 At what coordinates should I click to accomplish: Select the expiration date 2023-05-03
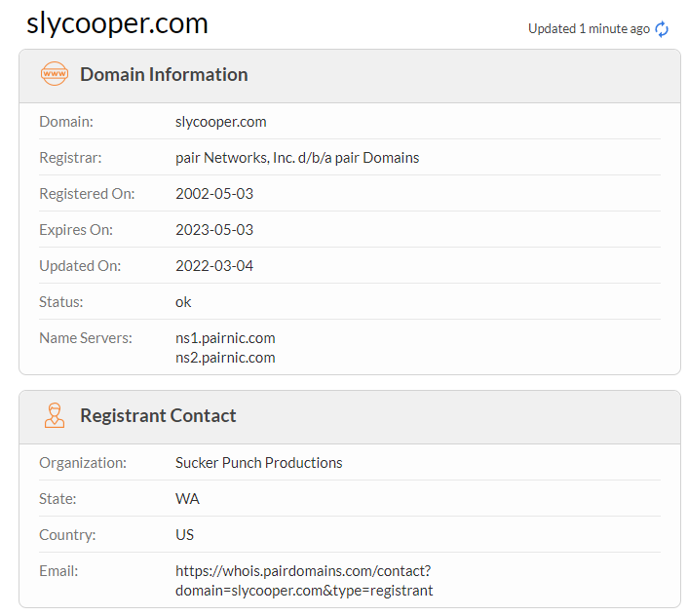click(x=214, y=230)
